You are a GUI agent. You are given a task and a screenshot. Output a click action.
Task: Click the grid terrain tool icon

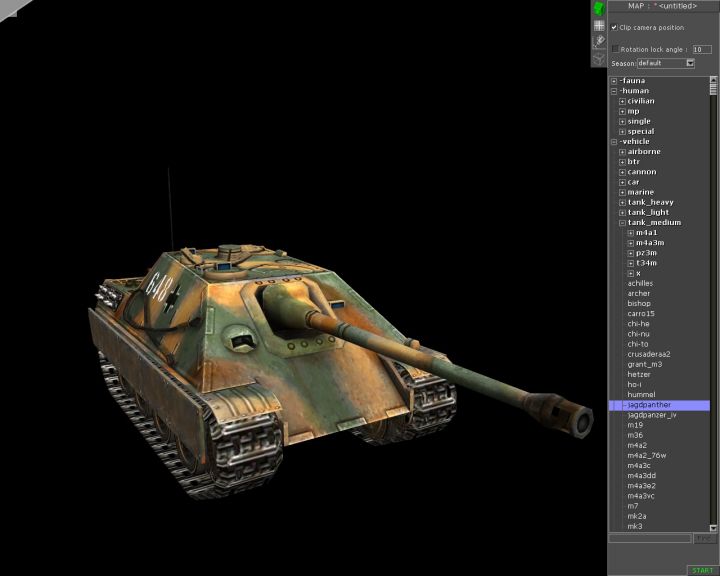click(598, 25)
